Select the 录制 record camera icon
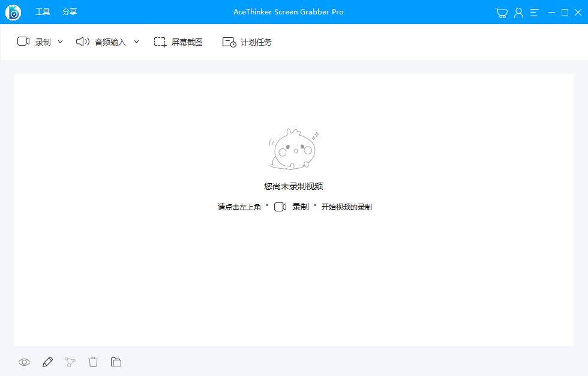The width and height of the screenshot is (588, 376). [23, 41]
